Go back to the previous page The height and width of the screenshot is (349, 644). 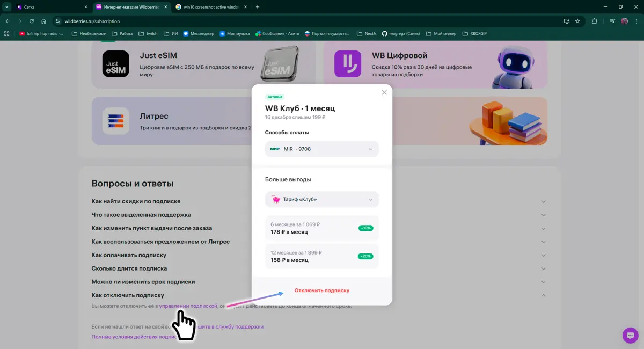(8, 21)
